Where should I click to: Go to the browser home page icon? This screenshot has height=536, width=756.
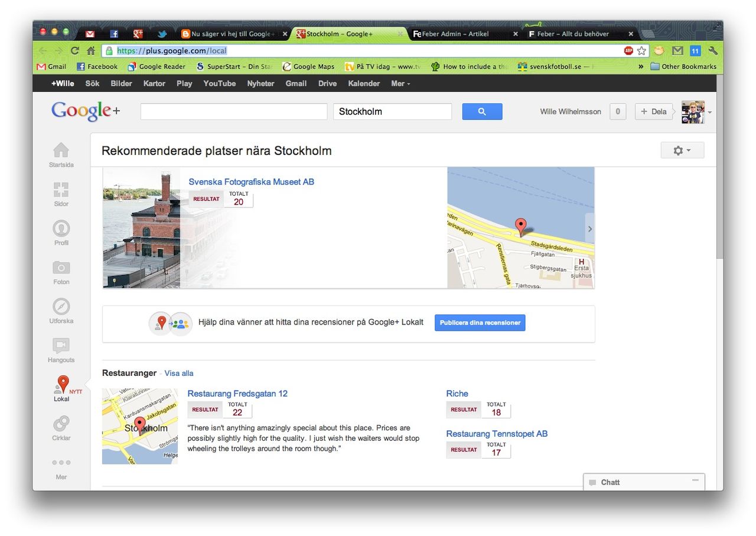91,51
